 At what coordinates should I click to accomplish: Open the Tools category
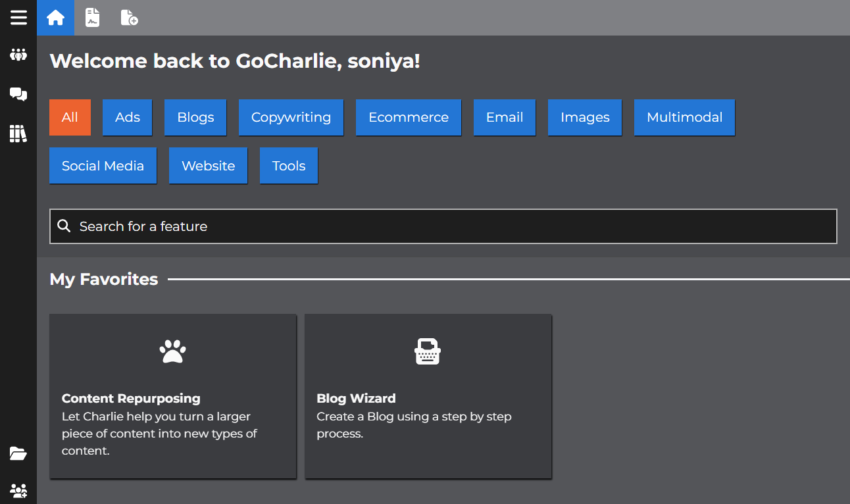pyautogui.click(x=289, y=166)
